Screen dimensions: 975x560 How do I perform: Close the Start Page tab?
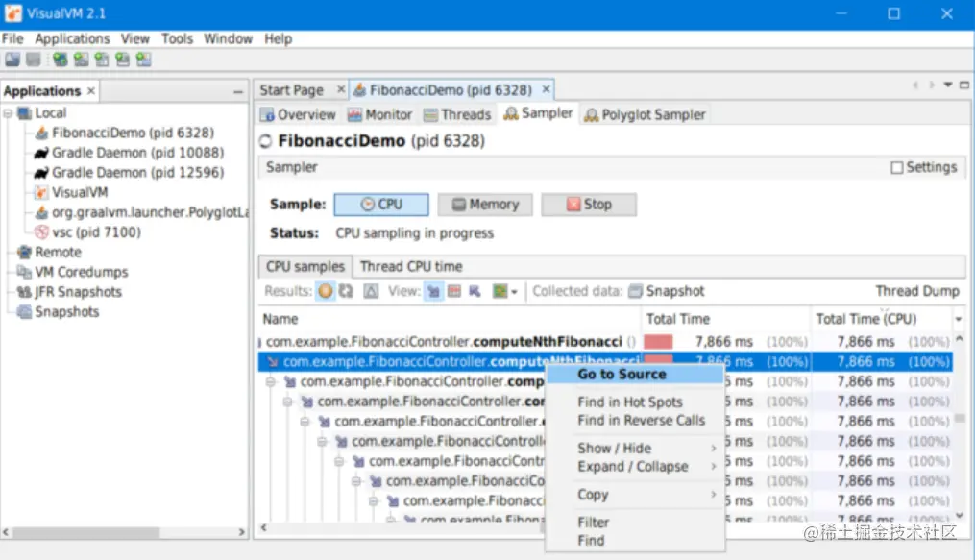(341, 89)
